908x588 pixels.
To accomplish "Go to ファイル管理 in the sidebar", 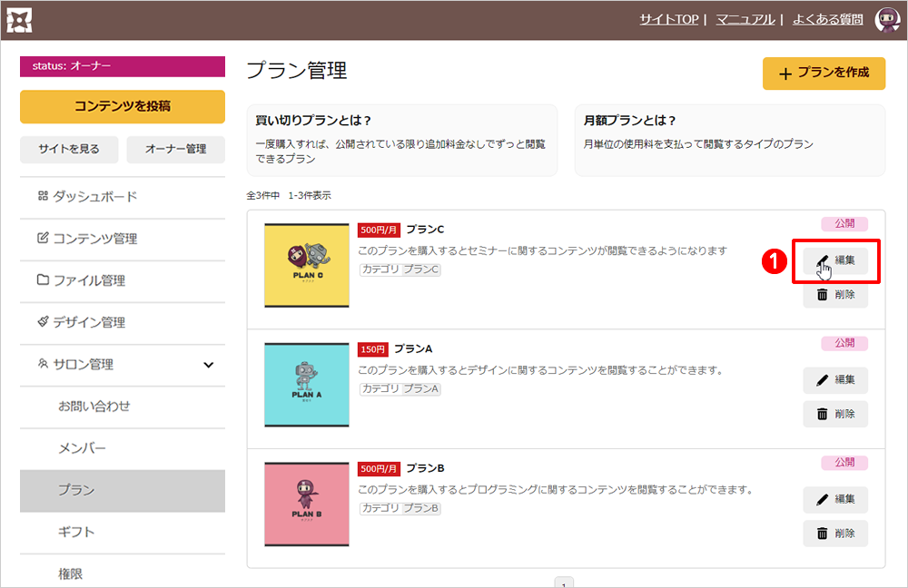I will 88,280.
